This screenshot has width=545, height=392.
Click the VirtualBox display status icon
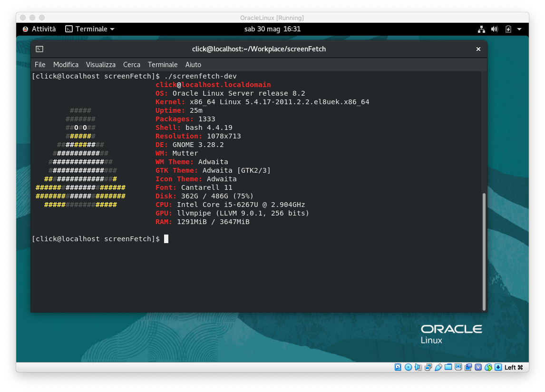[458, 367]
